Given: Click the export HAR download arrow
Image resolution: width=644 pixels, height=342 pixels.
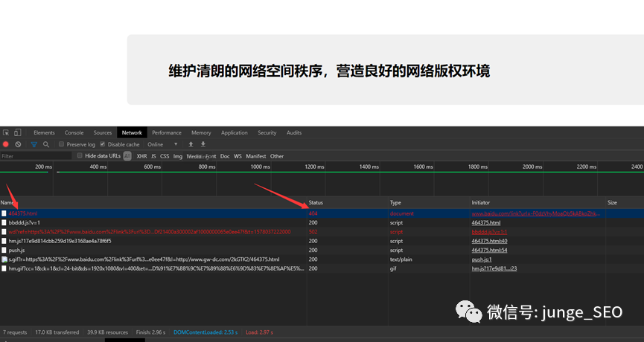Looking at the screenshot, I should point(203,144).
